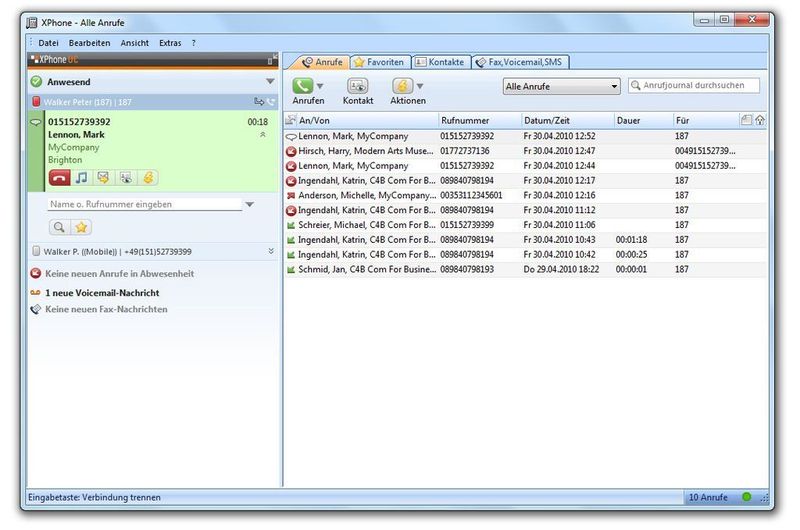Viewport: 800px width, 530px height.
Task: Click the green Anrufen call button
Action: pos(303,86)
